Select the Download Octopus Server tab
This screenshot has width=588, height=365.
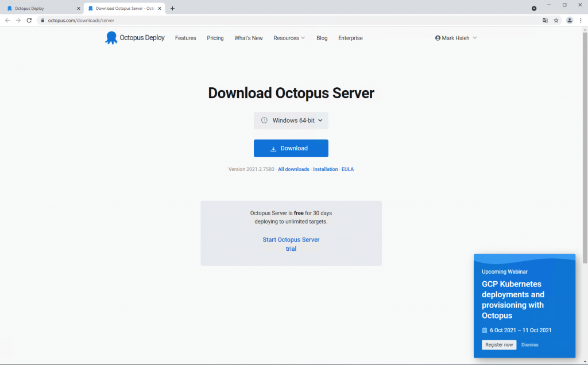click(x=124, y=8)
